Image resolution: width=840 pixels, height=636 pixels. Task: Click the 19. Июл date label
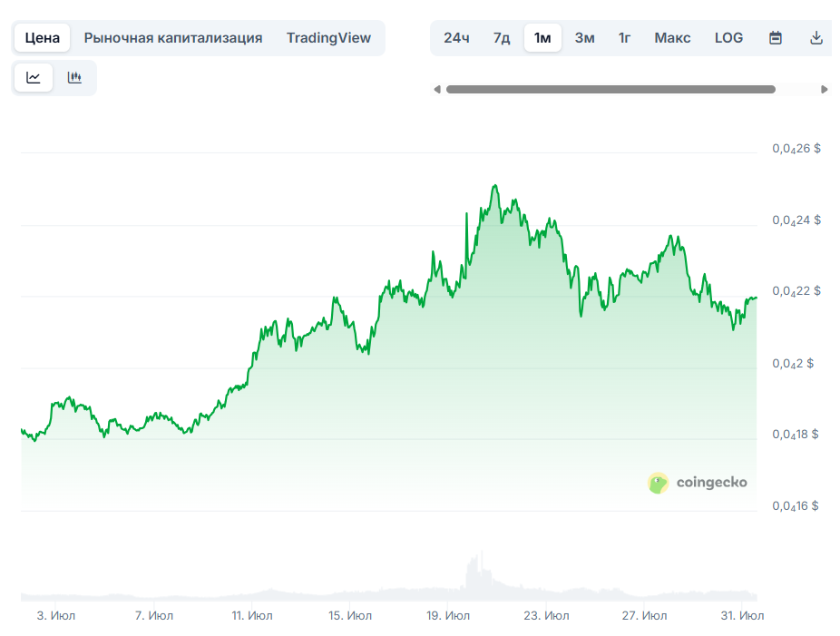tap(448, 616)
